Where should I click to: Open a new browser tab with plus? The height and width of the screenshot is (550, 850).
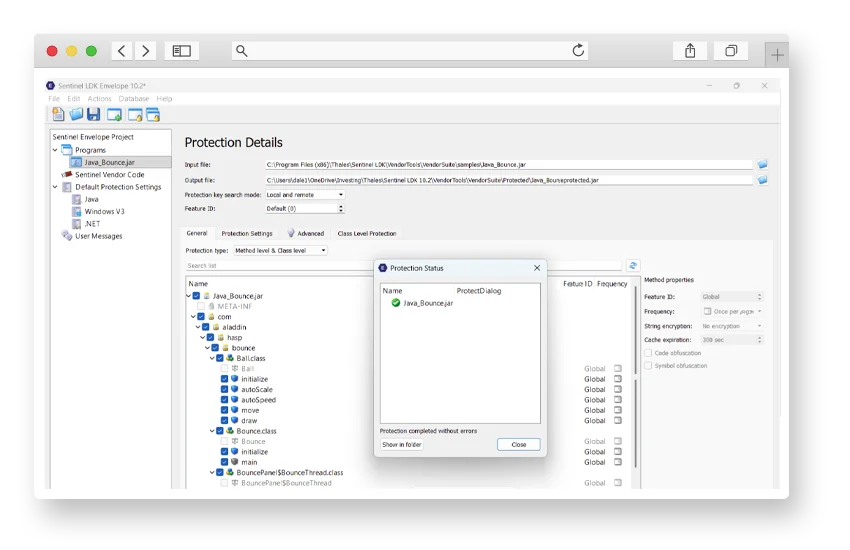pos(777,55)
